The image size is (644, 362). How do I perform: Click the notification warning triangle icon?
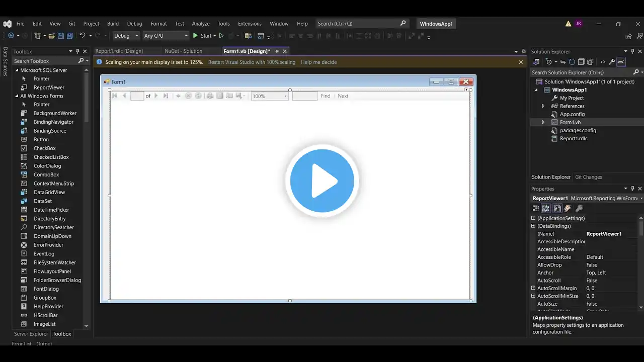[568, 24]
